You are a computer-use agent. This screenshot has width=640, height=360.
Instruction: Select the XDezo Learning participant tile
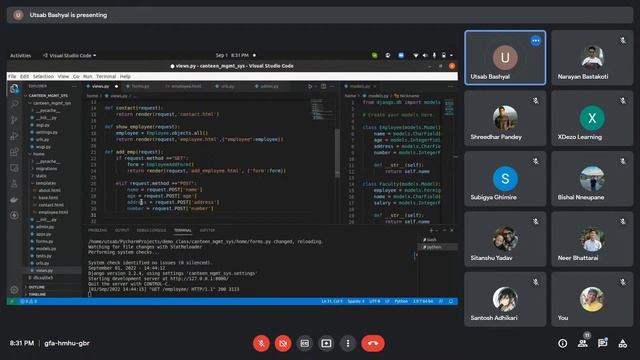click(592, 118)
